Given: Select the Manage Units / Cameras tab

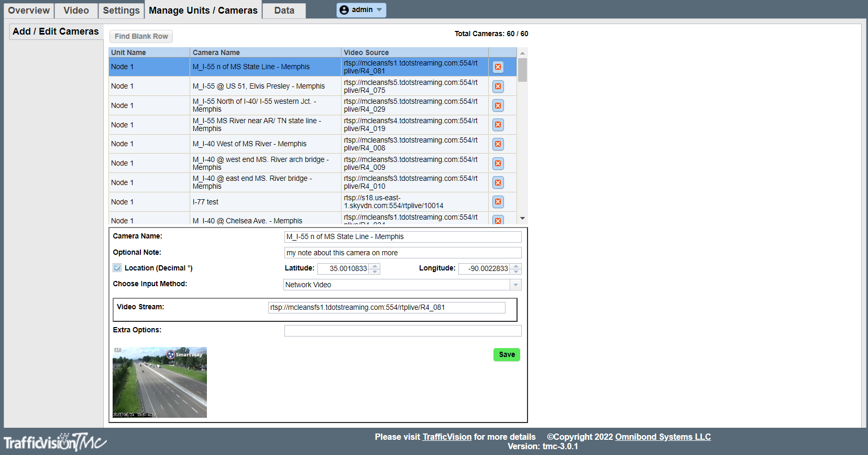Looking at the screenshot, I should click(x=203, y=10).
